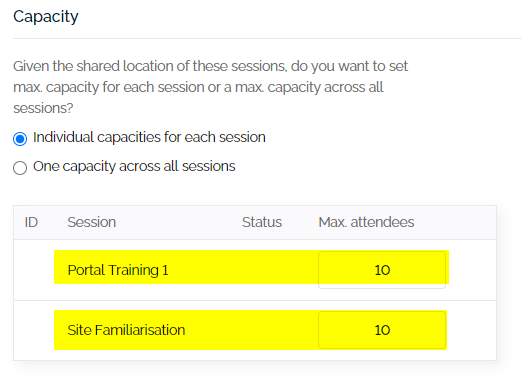Select the Portal Training 1 session name
The height and width of the screenshot is (377, 522).
(118, 270)
